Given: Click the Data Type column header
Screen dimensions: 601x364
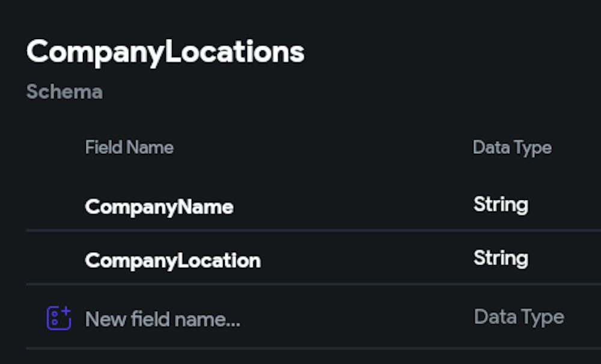Looking at the screenshot, I should 512,147.
